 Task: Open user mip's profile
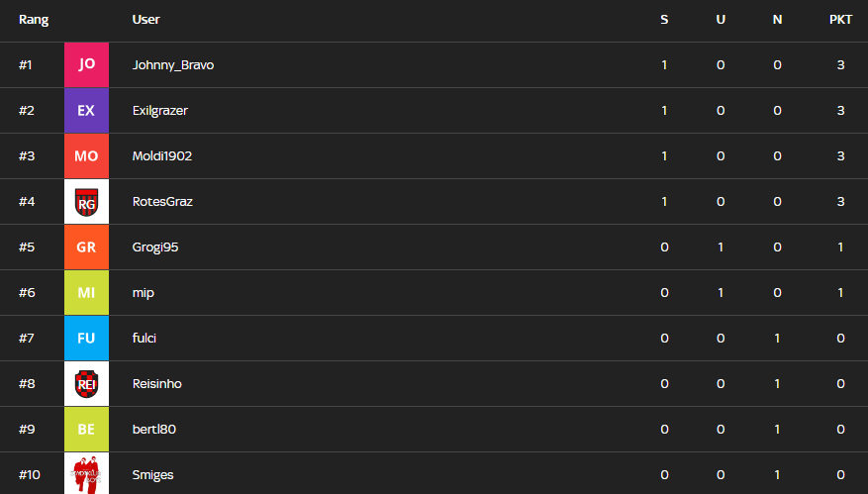(x=144, y=293)
